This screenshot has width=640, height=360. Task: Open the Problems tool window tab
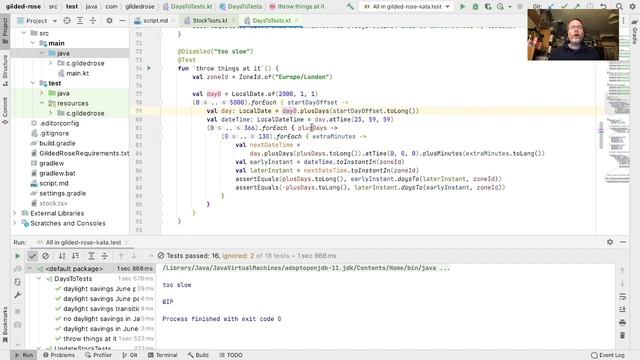click(x=59, y=355)
